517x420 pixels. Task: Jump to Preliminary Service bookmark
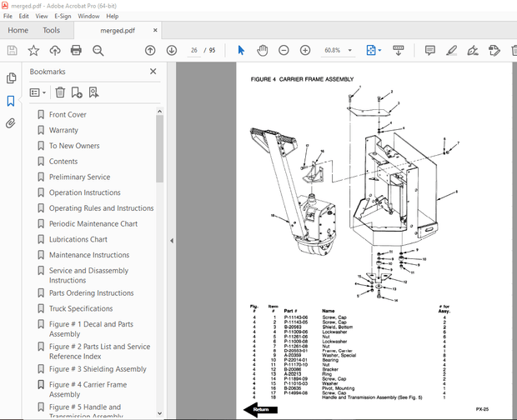79,177
